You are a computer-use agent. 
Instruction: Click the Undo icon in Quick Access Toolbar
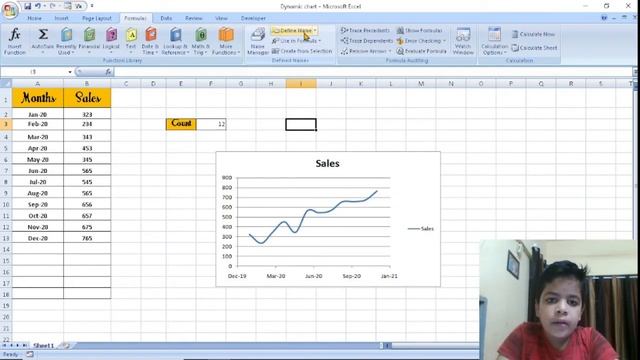(38, 6)
